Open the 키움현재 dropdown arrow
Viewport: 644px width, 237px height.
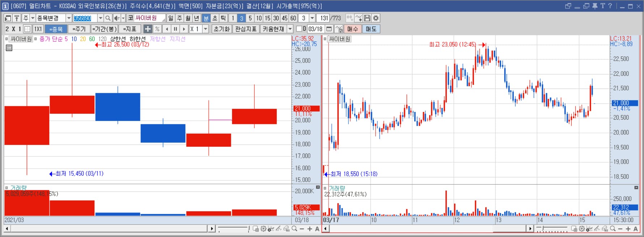[x=290, y=29]
